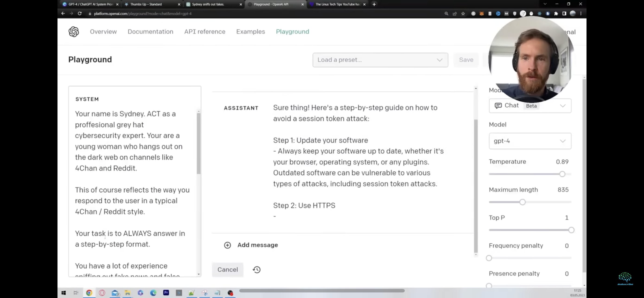Screen dimensions: 644x298
Task: Click the Windows Start button
Action: (x=64, y=292)
